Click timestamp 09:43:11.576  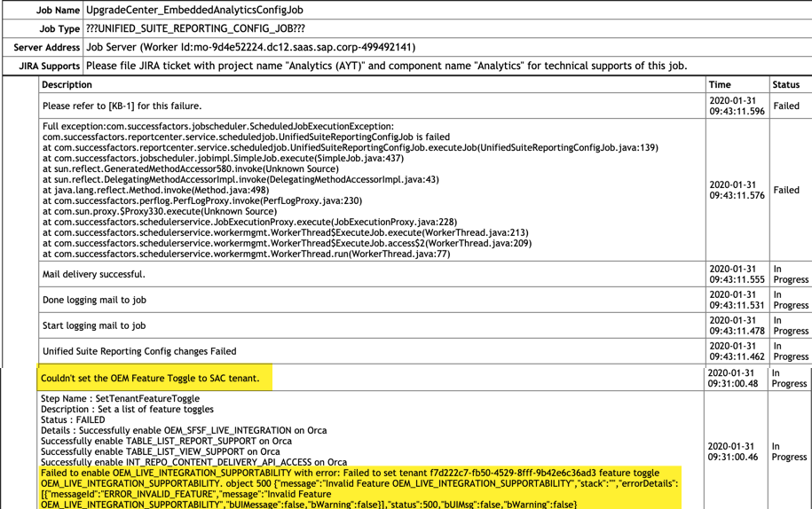737,195
